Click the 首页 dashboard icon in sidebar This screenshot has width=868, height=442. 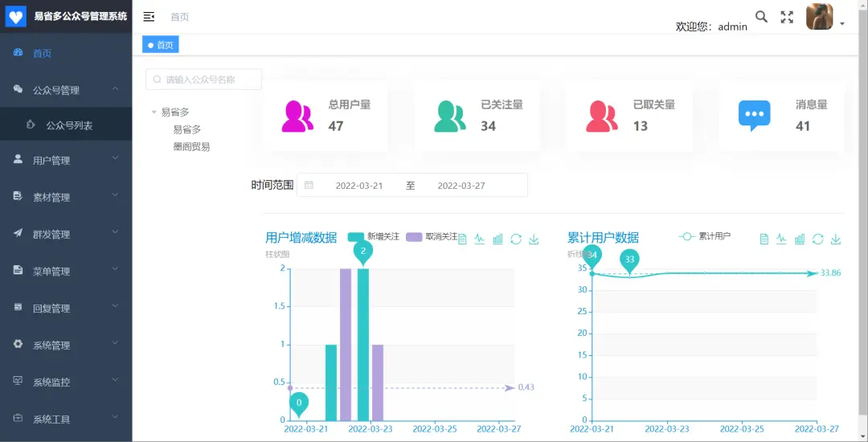(x=18, y=53)
